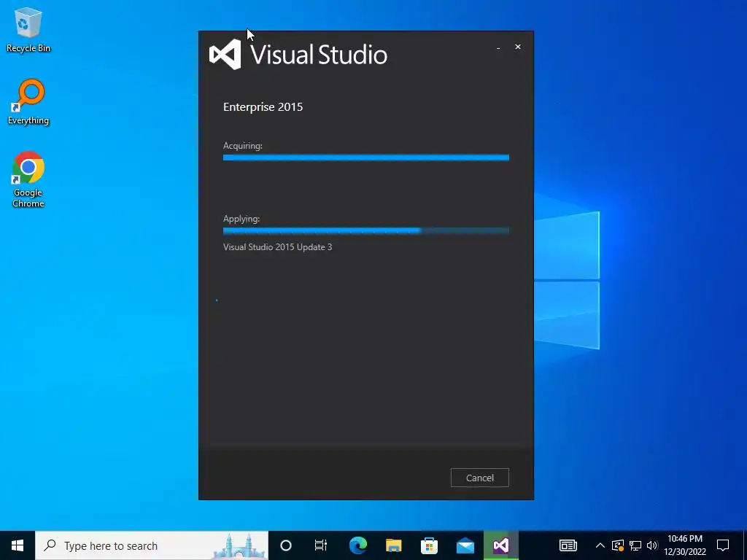Open Microsoft Store from the taskbar
The image size is (747, 560).
429,545
